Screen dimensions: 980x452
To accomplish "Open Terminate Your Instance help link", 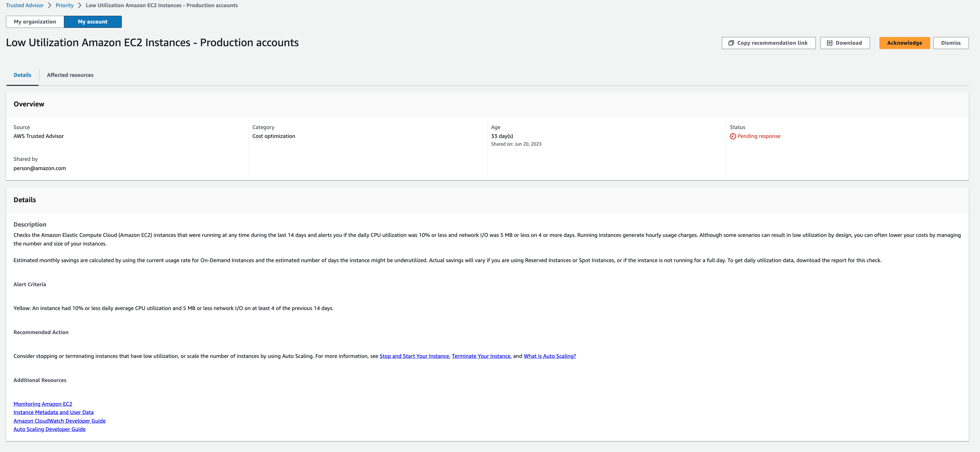I will [481, 356].
